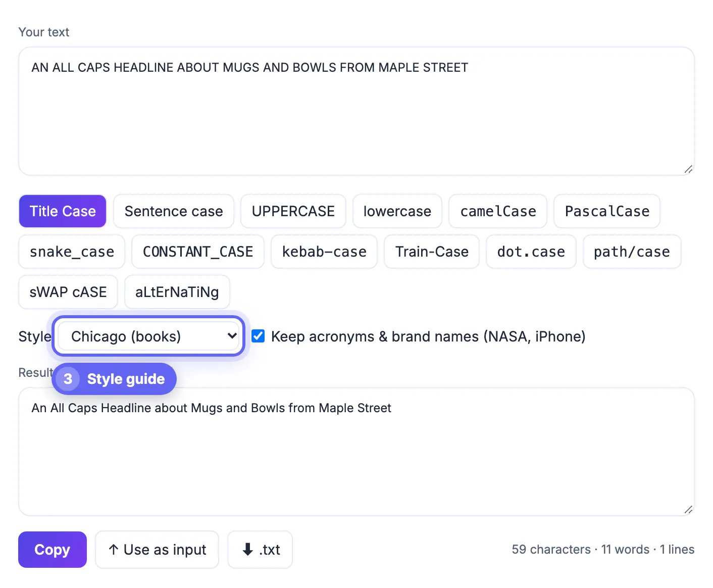Convert text to Sentence case
The height and width of the screenshot is (588, 713).
click(174, 211)
